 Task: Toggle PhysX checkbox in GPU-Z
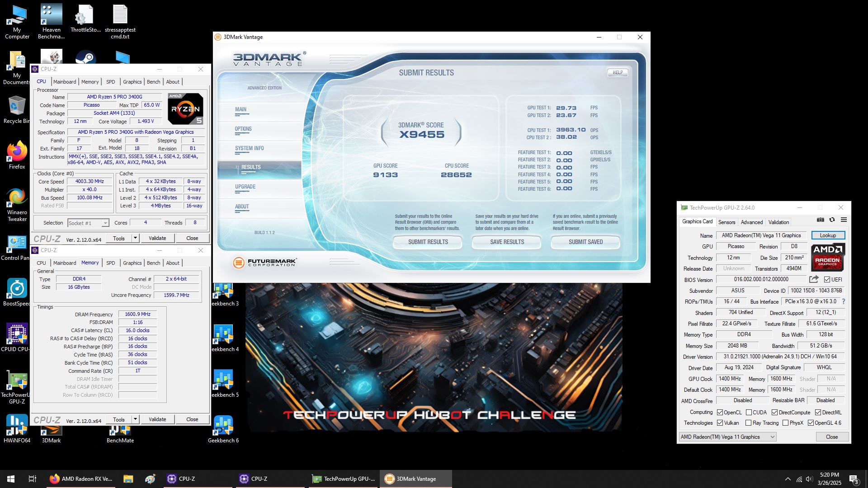pyautogui.click(x=785, y=423)
